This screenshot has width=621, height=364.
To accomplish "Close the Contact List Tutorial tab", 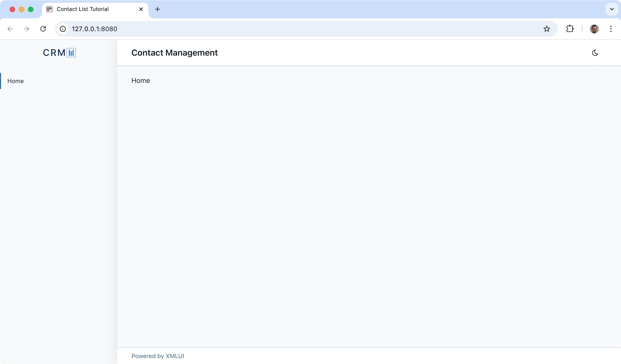I will 141,9.
